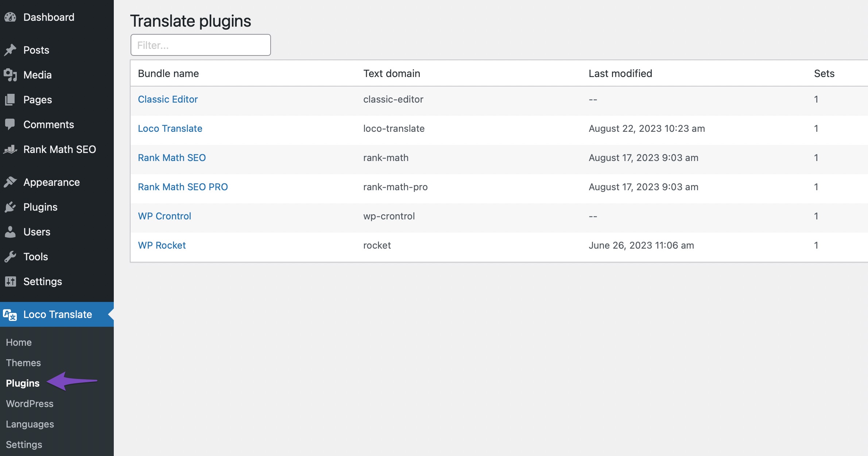Open the Tools menu label

click(36, 257)
